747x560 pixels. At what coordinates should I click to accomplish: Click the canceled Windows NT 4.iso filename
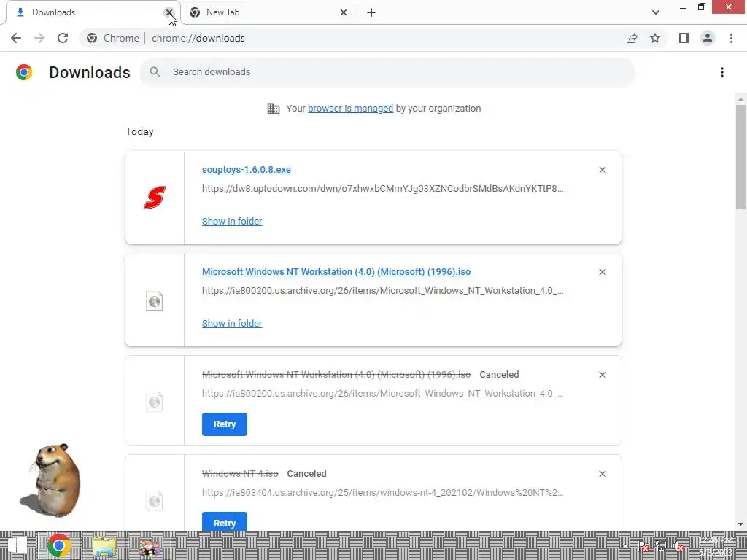(240, 473)
